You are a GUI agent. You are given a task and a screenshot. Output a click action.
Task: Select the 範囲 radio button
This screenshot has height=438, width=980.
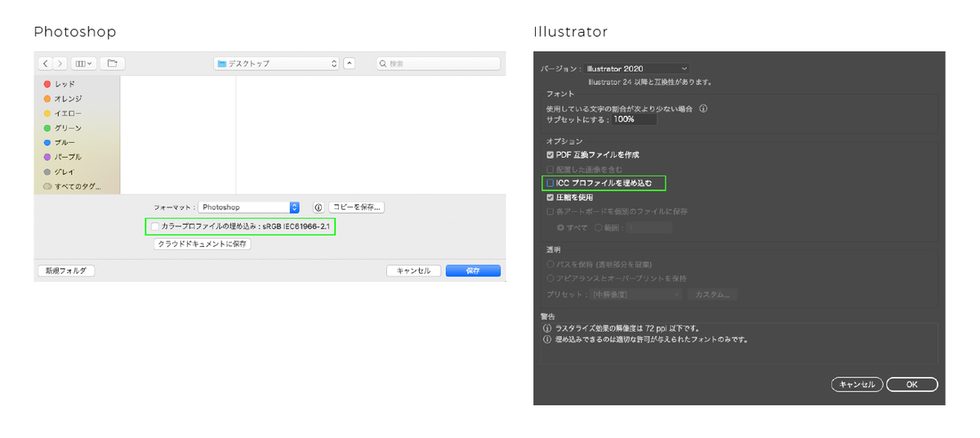[599, 227]
